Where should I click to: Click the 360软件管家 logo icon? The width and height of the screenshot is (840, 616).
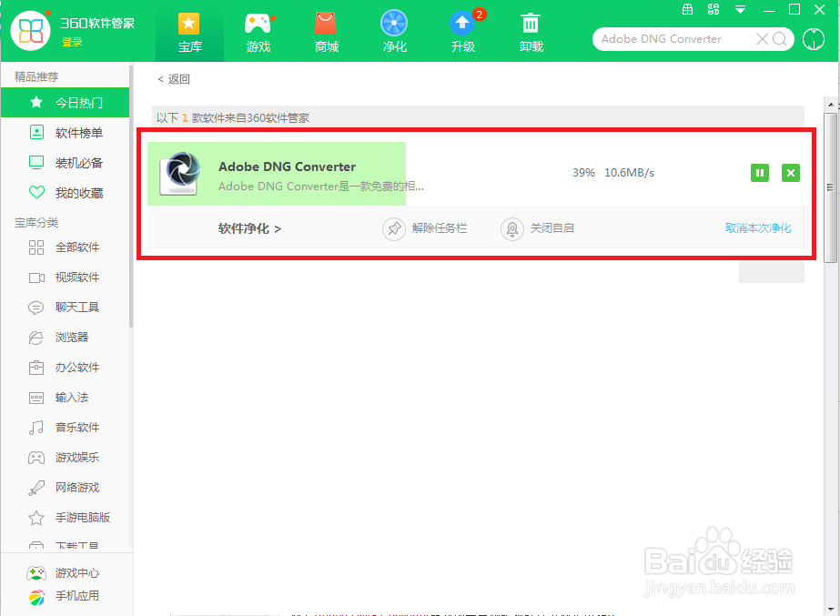(x=31, y=31)
